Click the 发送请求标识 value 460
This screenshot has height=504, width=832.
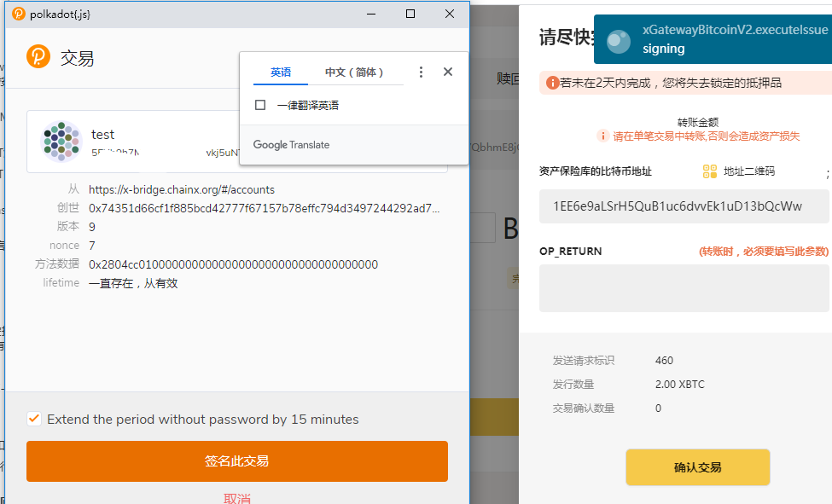[664, 361]
